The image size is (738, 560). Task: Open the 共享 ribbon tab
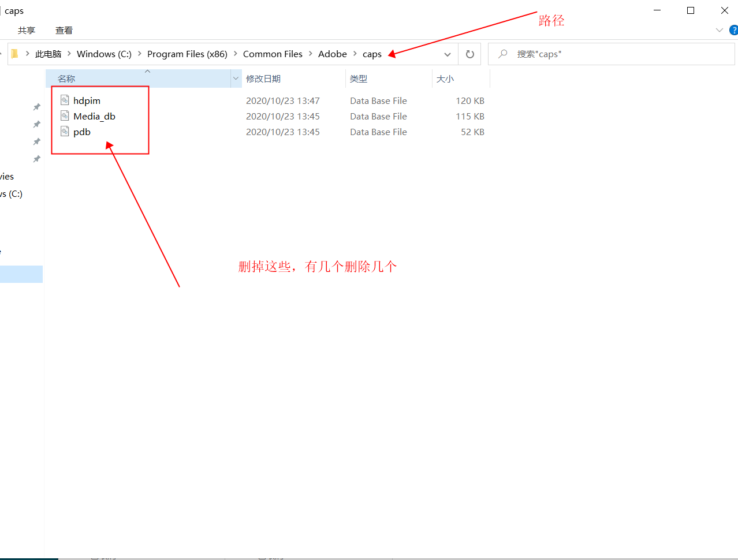click(27, 30)
